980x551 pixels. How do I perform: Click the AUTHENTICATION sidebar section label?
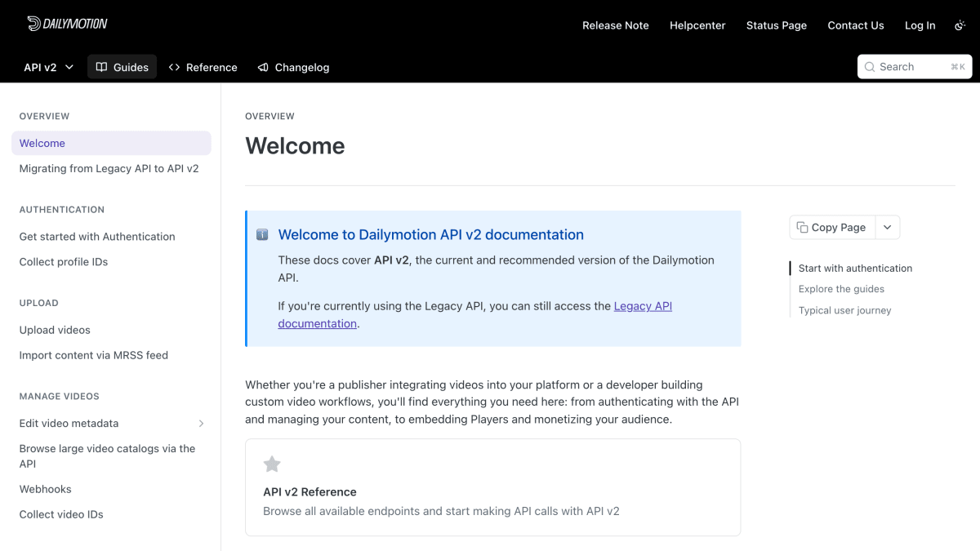[62, 210]
